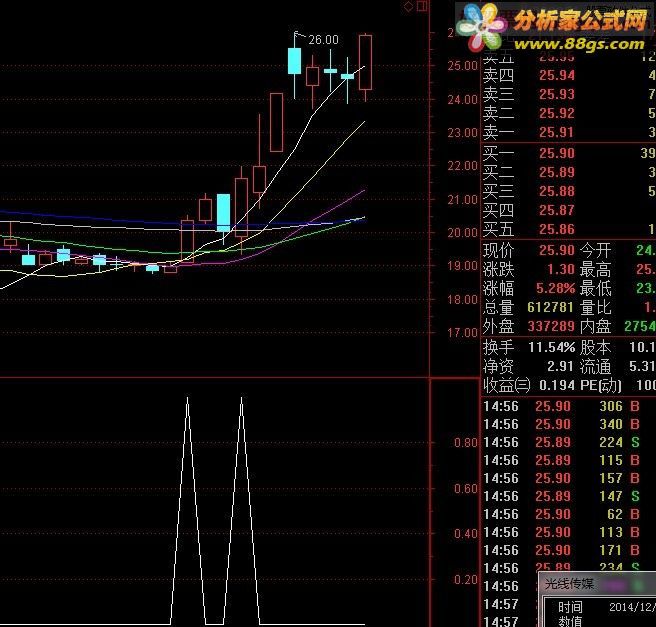The width and height of the screenshot is (656, 627).
Task: Select the 14:56 sell tick with volume 224
Action: 561,442
